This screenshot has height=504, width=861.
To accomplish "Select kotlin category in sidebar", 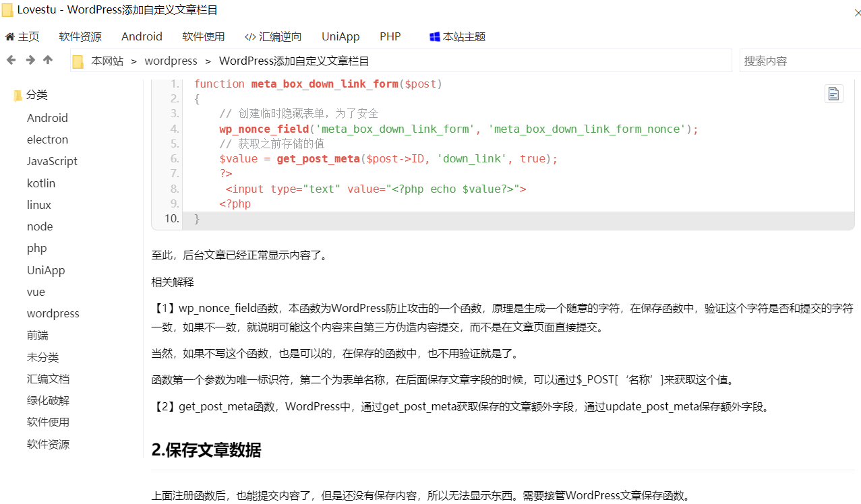I will pos(41,183).
